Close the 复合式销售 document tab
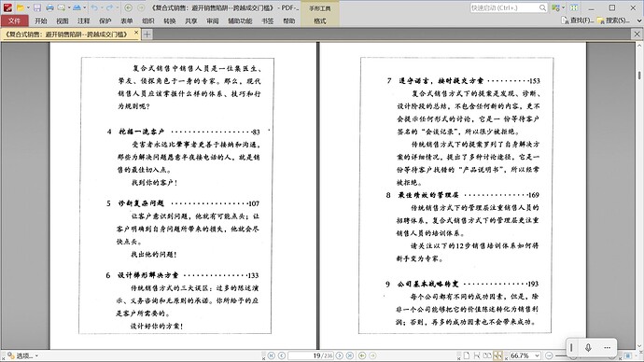Image resolution: width=644 pixels, height=362 pixels. pyautogui.click(x=136, y=34)
